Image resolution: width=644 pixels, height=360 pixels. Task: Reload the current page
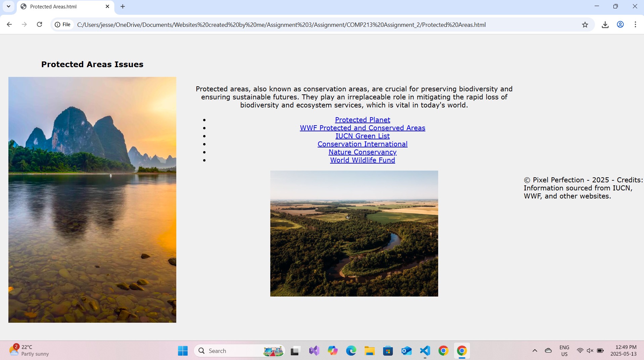click(x=39, y=25)
